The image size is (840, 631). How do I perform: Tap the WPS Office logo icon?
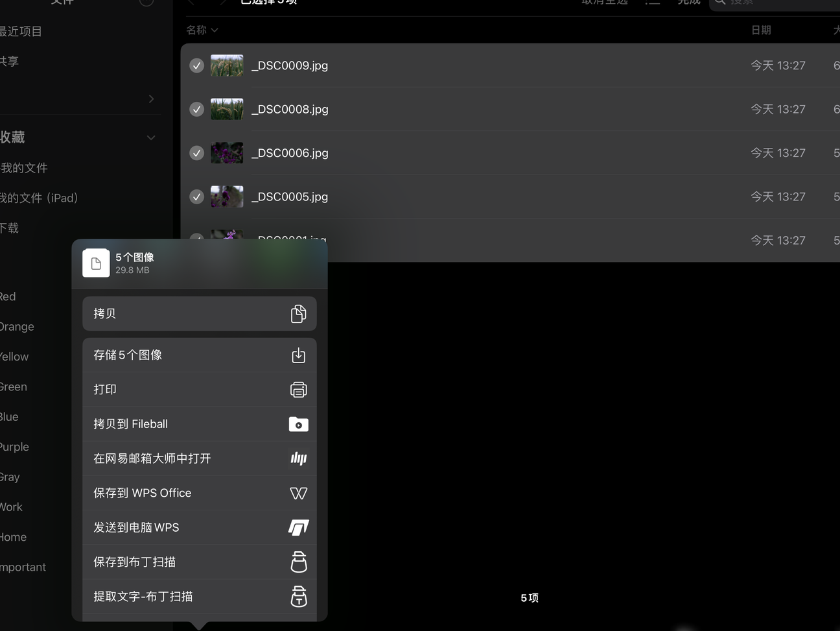pos(298,494)
